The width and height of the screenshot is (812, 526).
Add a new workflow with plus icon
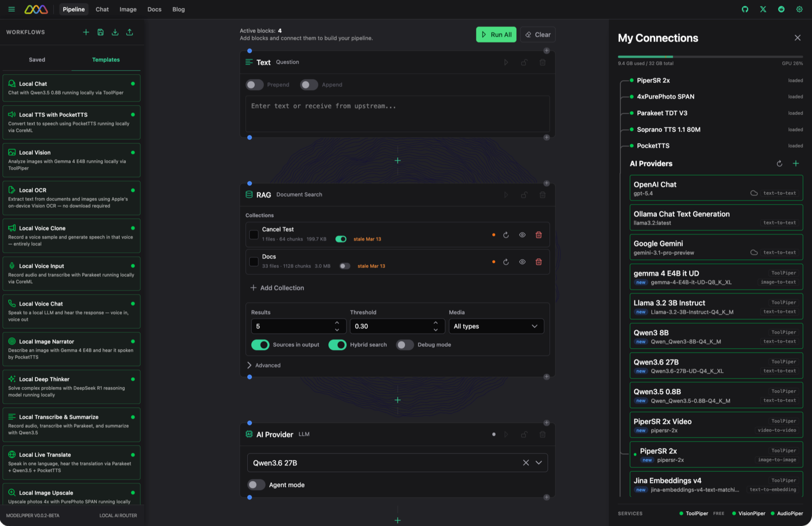[86, 32]
